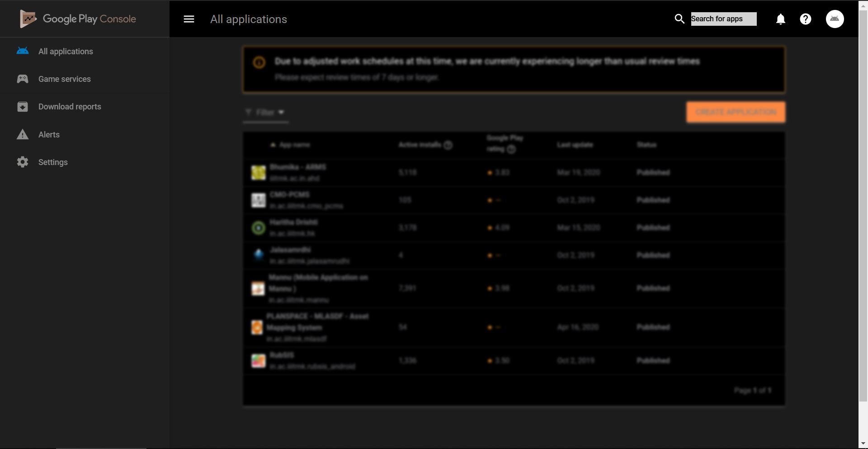Image resolution: width=868 pixels, height=449 pixels.
Task: Select All applications in the sidebar
Action: point(65,51)
